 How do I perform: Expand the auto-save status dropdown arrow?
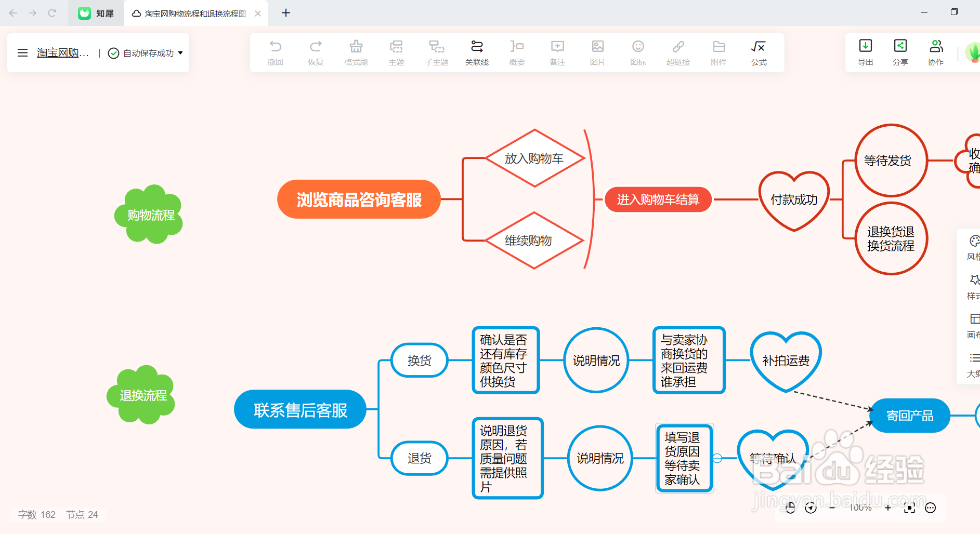coord(180,53)
